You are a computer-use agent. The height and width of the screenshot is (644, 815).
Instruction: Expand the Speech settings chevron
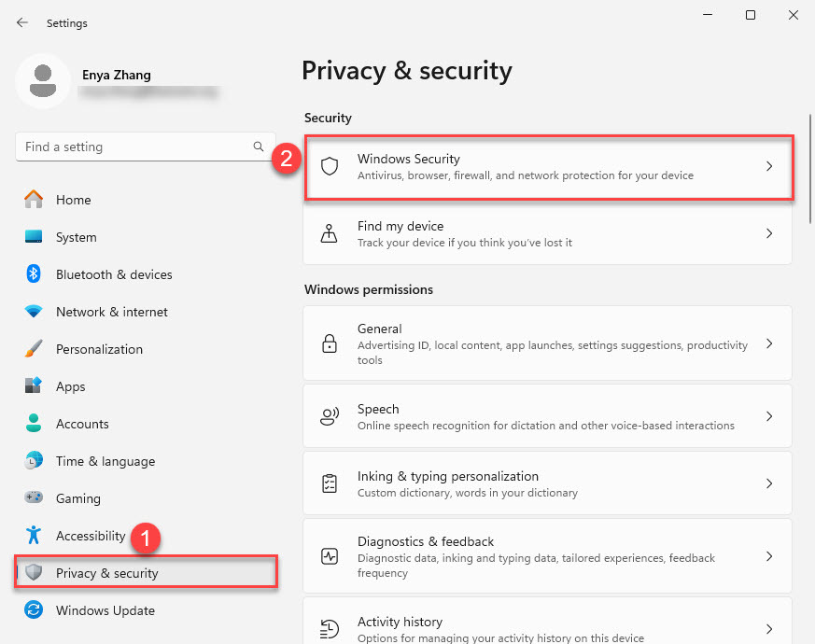(769, 416)
